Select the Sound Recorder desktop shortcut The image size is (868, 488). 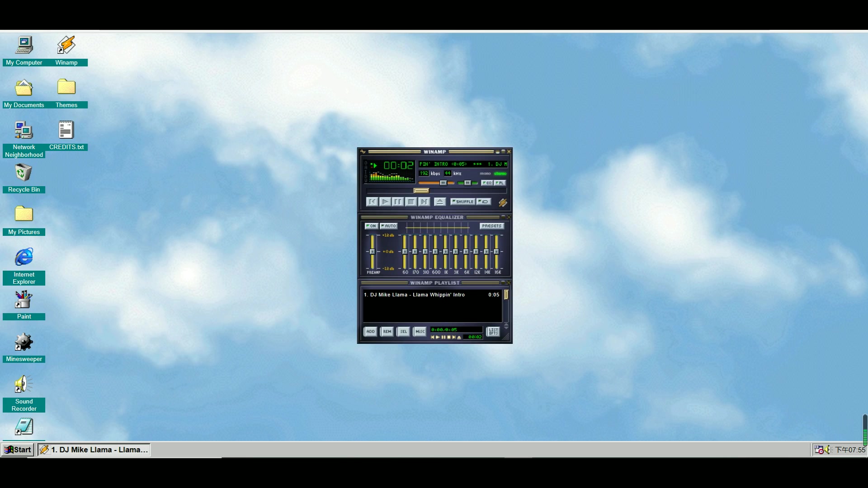pyautogui.click(x=24, y=393)
